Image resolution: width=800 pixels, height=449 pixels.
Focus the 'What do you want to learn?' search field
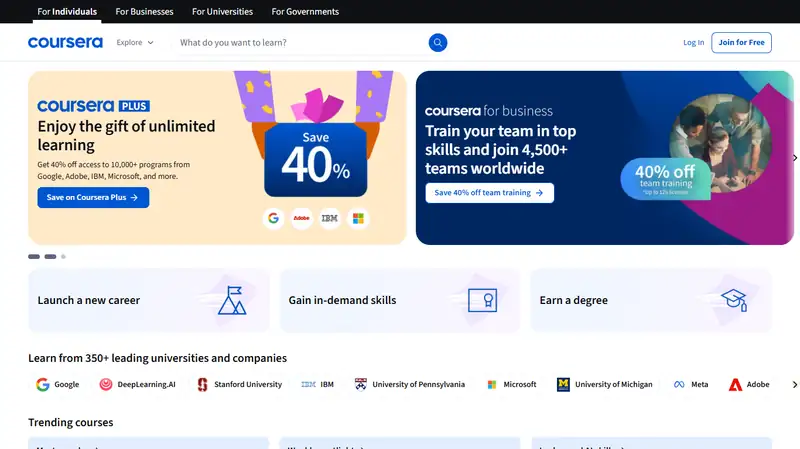302,42
